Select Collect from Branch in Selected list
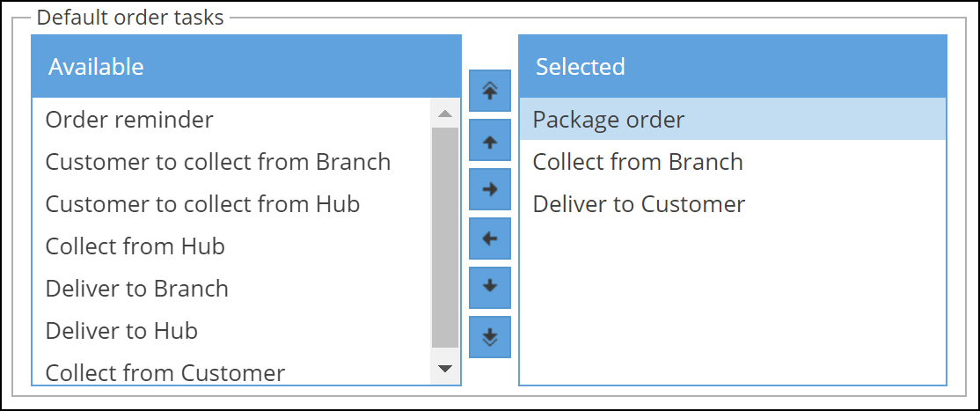 coord(638,162)
